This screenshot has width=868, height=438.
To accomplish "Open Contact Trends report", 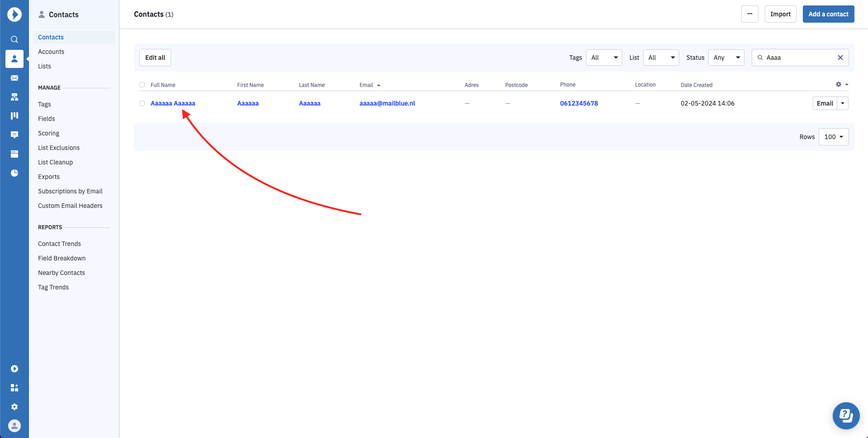I will coord(59,244).
